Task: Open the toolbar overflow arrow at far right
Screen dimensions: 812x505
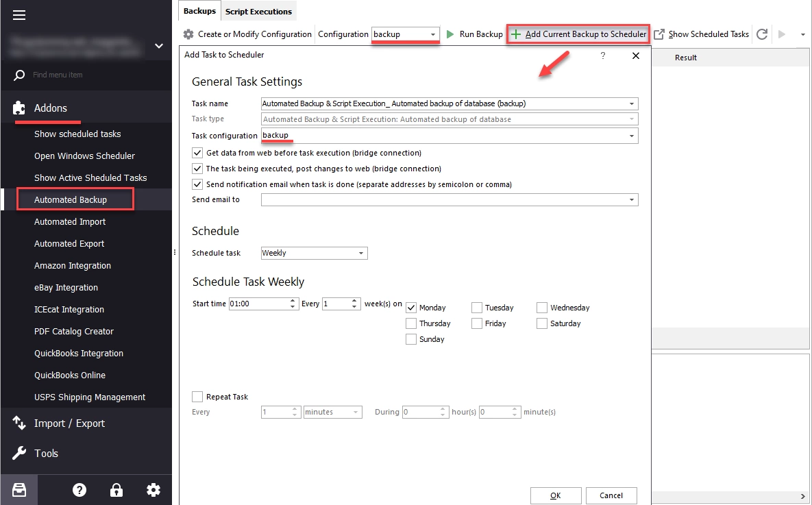Action: click(802, 35)
